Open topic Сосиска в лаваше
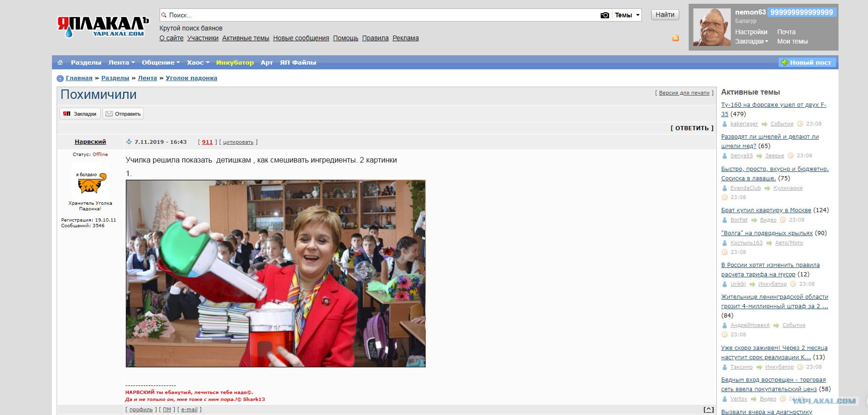868x415 pixels. [x=775, y=173]
